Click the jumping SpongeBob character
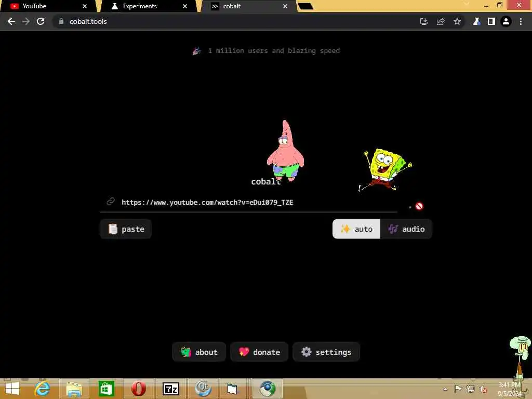 point(385,170)
